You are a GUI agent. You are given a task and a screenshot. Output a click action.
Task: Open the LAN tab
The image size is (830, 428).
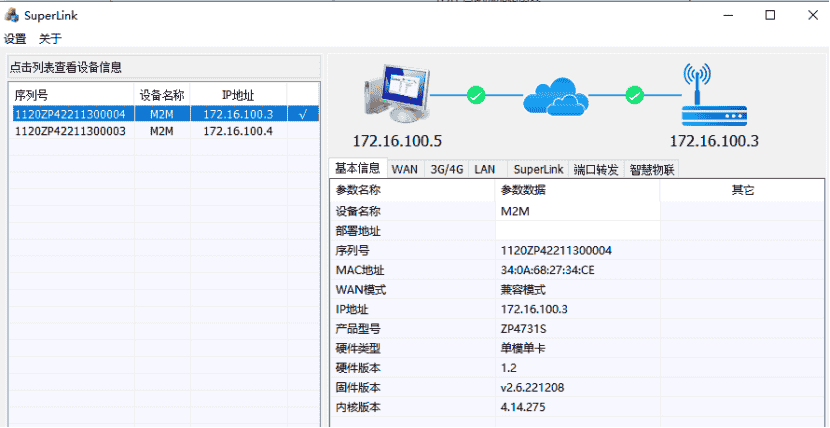click(x=485, y=169)
